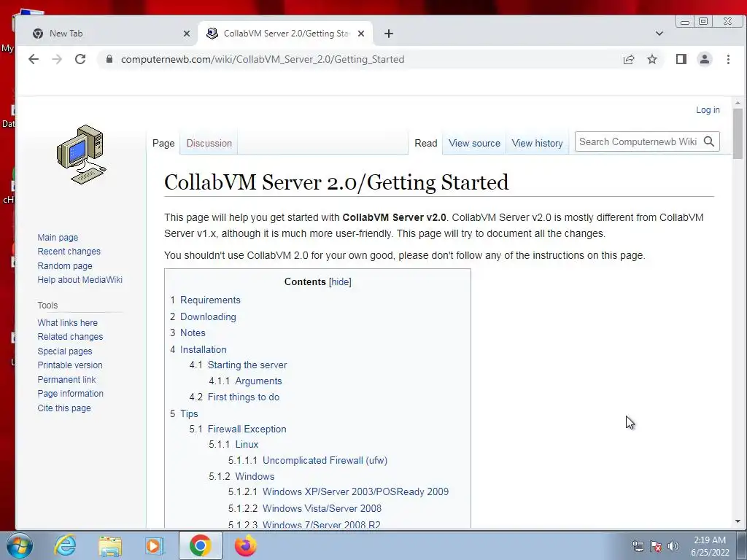Viewport: 747px width, 560px height.
Task: Jump to First things to do
Action: point(244,397)
